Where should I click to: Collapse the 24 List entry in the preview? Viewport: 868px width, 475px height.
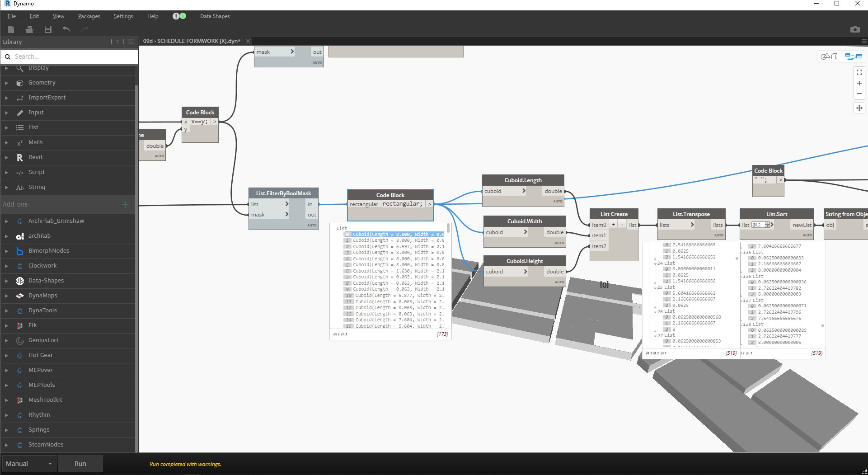(655, 263)
